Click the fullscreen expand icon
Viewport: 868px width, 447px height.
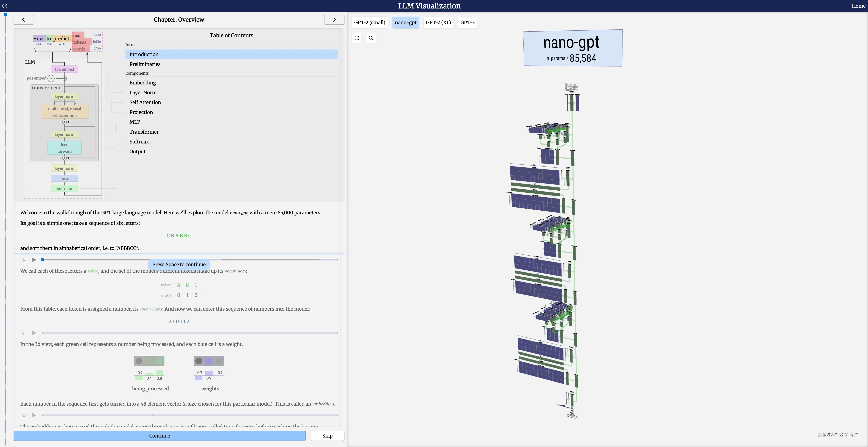(357, 38)
